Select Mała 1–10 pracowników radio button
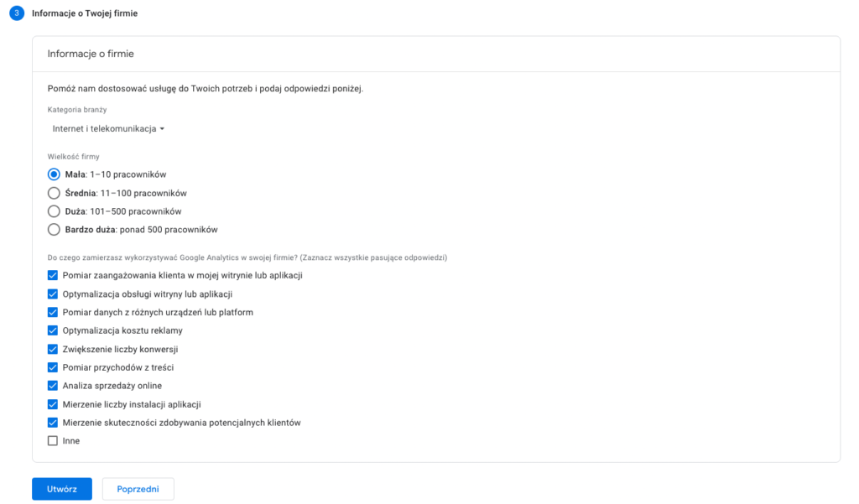 54,174
